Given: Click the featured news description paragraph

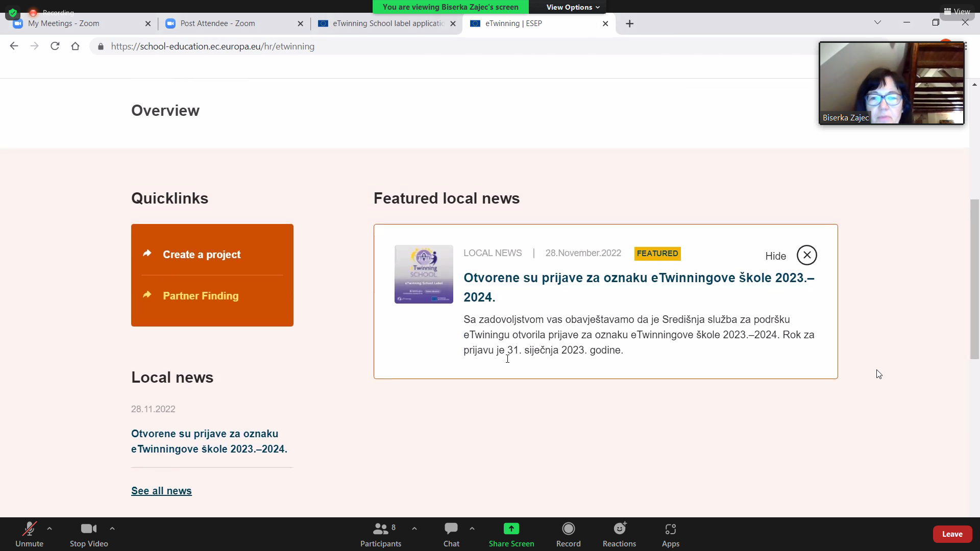Looking at the screenshot, I should point(639,335).
